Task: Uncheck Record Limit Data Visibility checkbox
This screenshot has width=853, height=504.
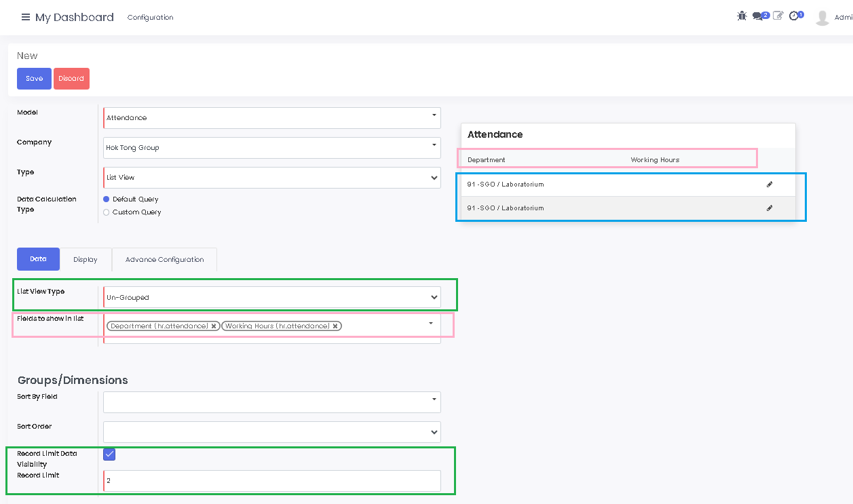Action: pyautogui.click(x=109, y=454)
